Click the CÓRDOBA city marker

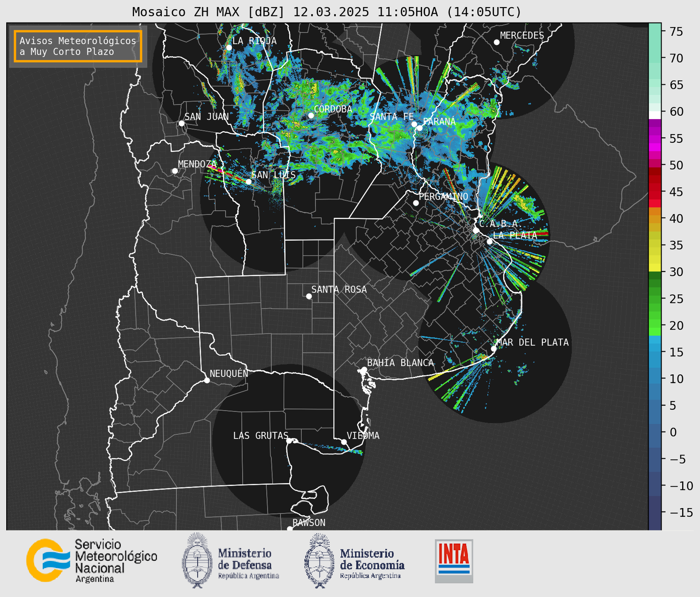tap(311, 115)
